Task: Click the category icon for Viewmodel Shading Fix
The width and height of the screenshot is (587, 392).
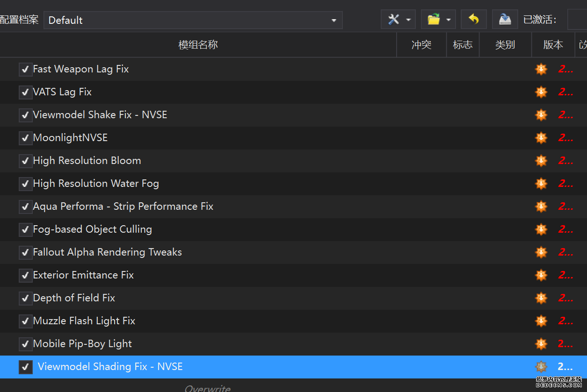Action: pyautogui.click(x=541, y=367)
